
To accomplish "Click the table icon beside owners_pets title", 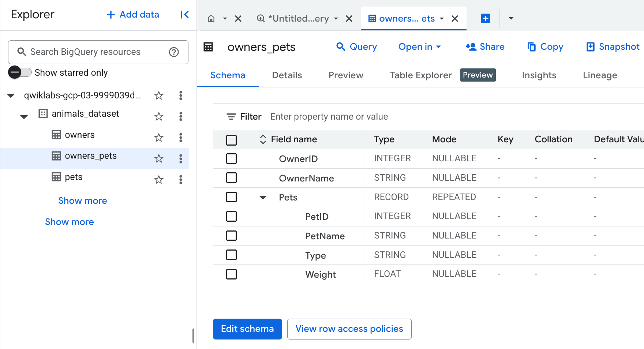I will [x=208, y=47].
